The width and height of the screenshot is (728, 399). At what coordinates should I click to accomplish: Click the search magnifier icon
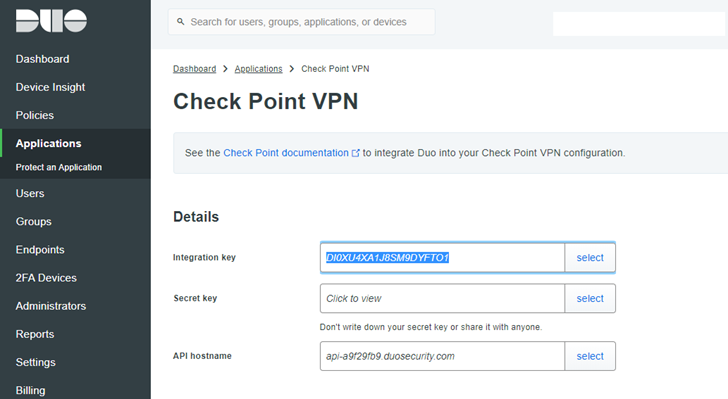pos(181,21)
